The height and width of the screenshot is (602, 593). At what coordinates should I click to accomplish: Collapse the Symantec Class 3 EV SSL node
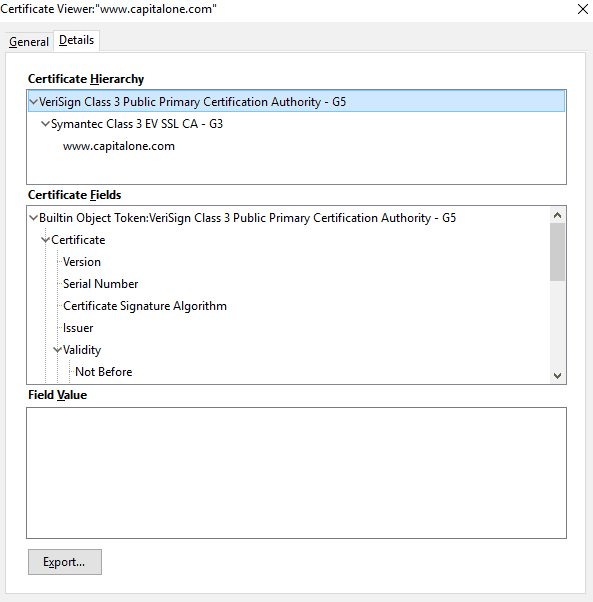click(x=45, y=124)
